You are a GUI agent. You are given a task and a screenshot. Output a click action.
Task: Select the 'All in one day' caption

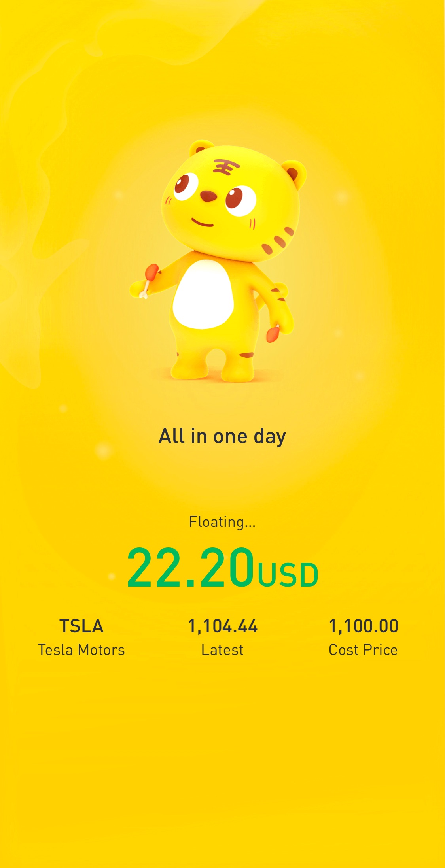222,436
